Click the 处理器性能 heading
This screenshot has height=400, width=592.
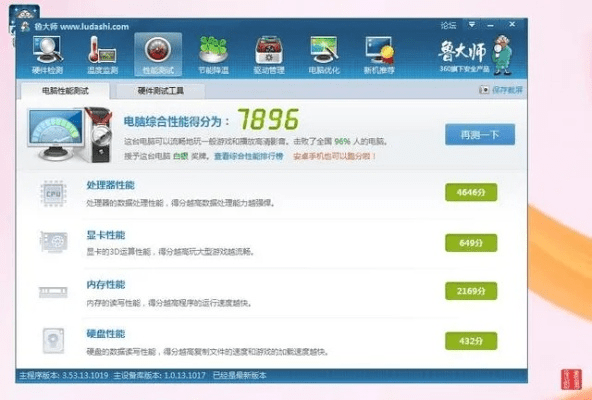tap(110, 185)
